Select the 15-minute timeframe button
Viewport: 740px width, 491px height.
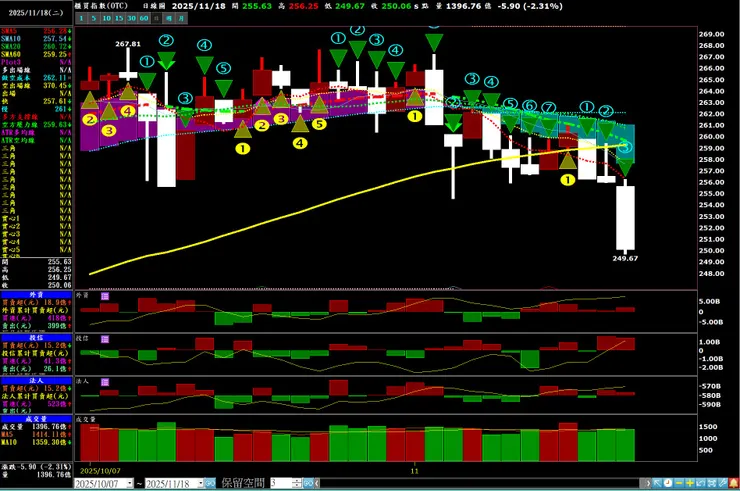[119, 18]
